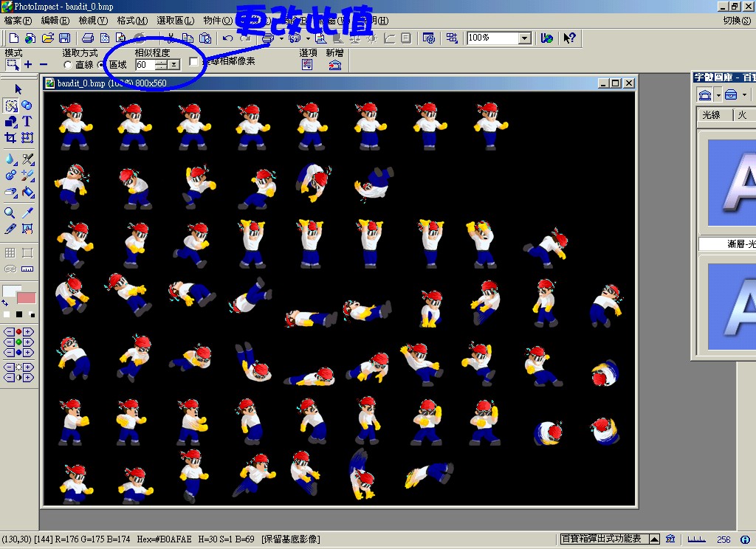Toggle the search adjacent pixels checkbox
The width and height of the screenshot is (756, 549).
[193, 62]
